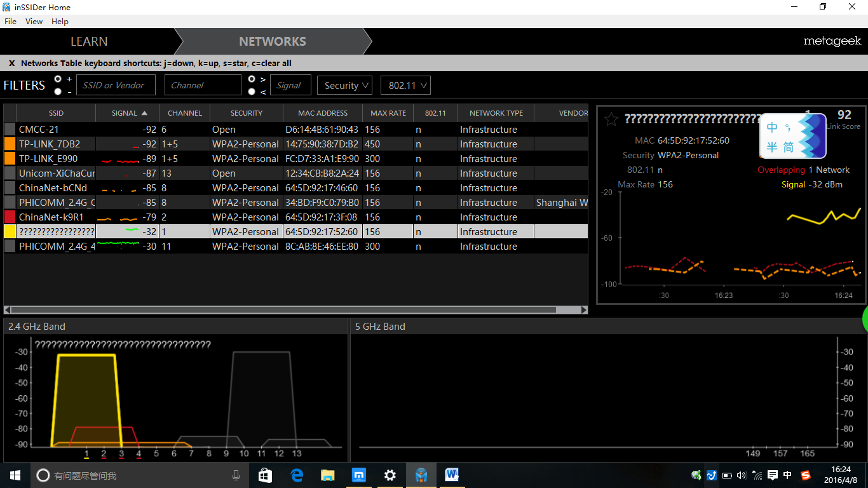The width and height of the screenshot is (868, 488).
Task: Open the Windows Start menu
Action: [15, 475]
